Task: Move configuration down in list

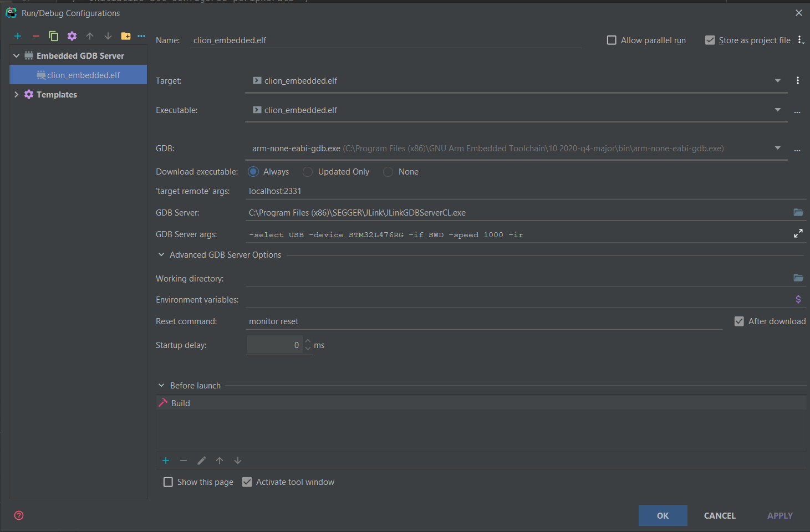Action: [x=108, y=36]
